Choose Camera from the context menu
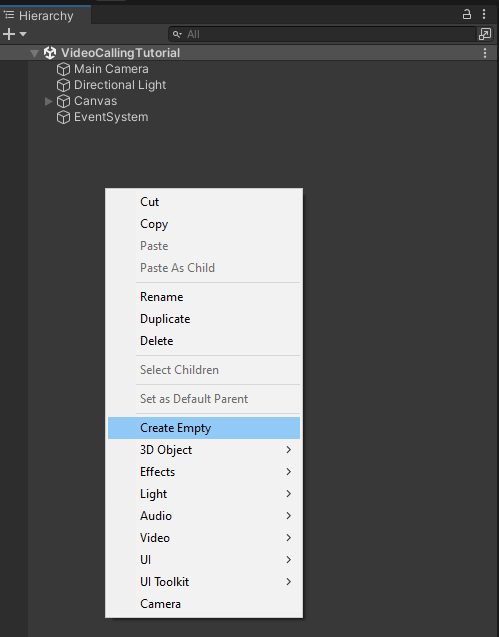The image size is (499, 637). click(x=204, y=604)
